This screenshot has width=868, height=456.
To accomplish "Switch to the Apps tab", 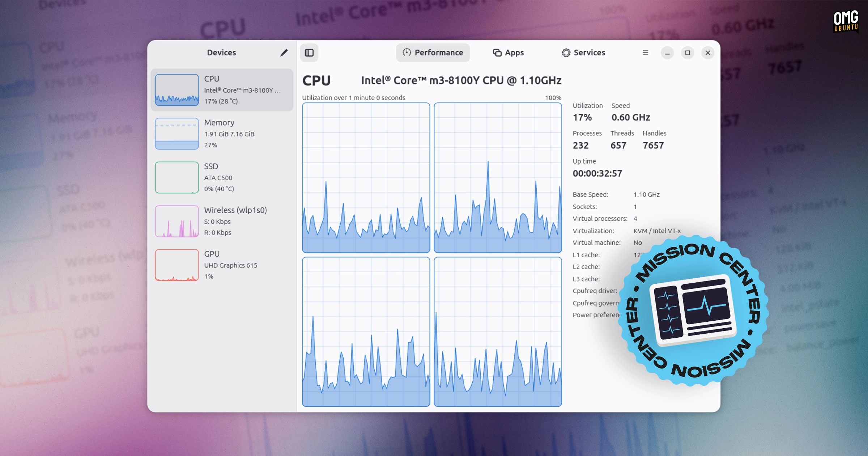I will tap(508, 52).
